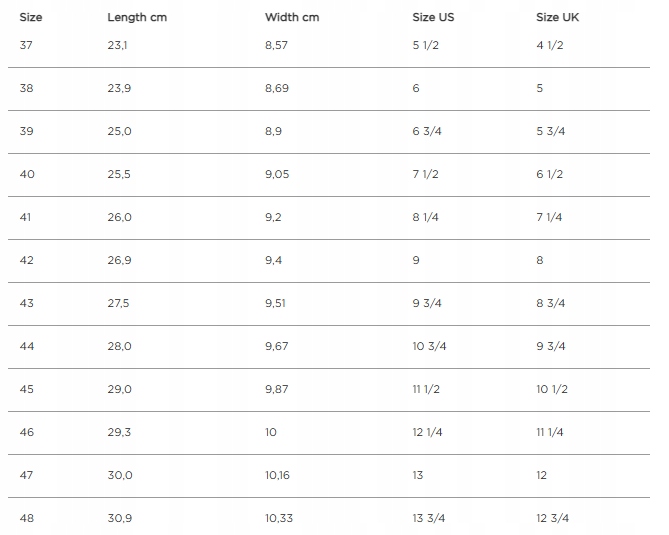Select size 37 in the table

(x=26, y=45)
